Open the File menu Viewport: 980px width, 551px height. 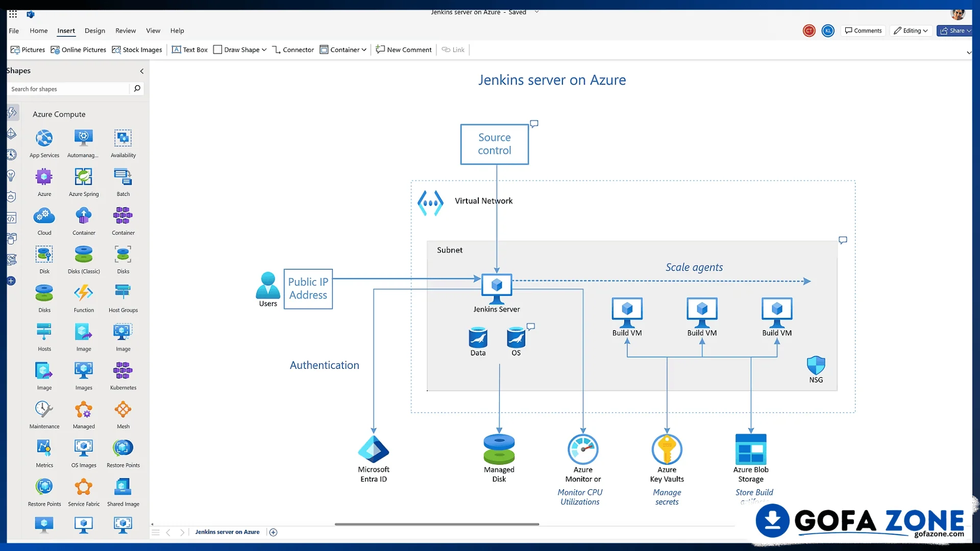click(14, 31)
